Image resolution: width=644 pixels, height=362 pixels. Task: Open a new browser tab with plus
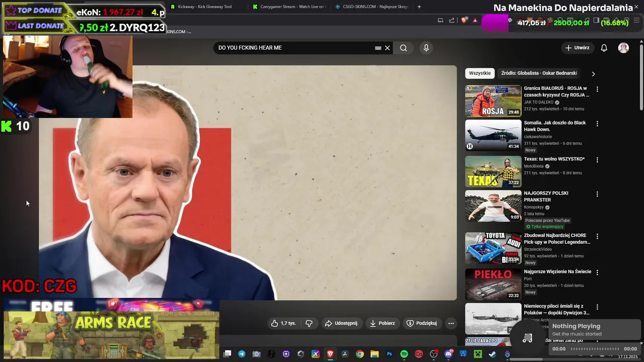(x=419, y=7)
